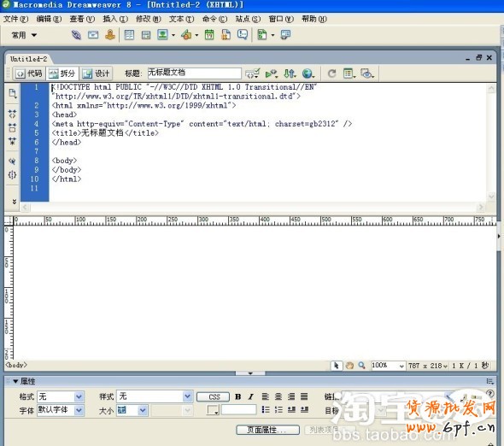This screenshot has width=504, height=446.
Task: Toggle align left button
Action: click(265, 396)
